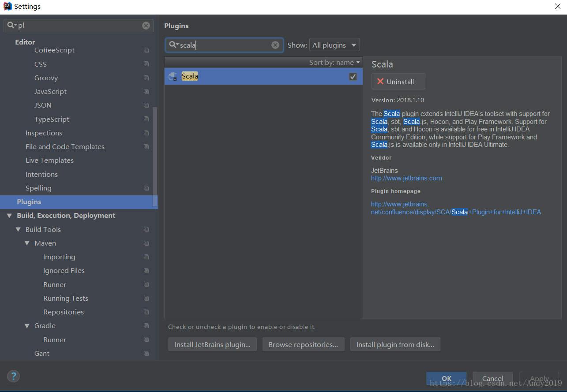The image size is (567, 392).
Task: Confirm settings with OK button
Action: pos(446,378)
